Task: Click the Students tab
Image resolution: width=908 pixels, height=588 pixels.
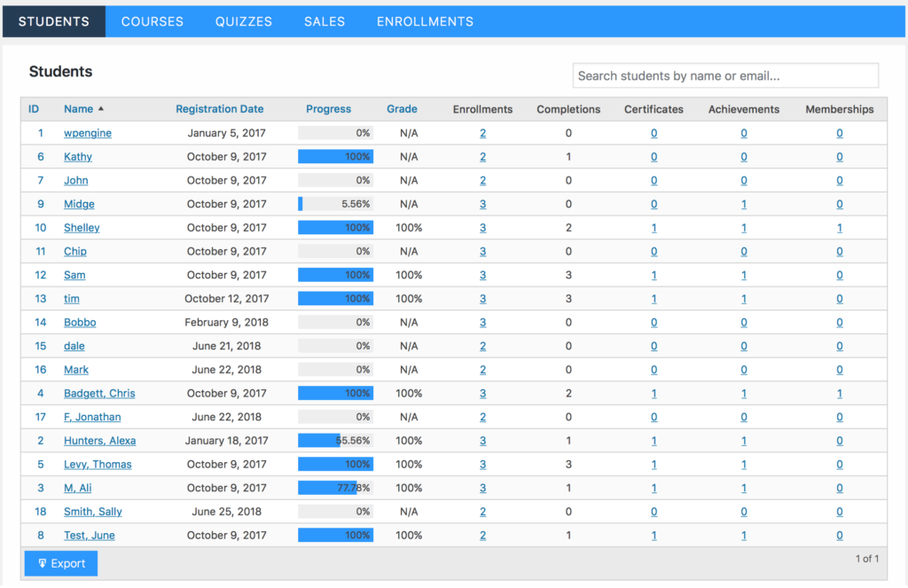Action: coord(54,21)
